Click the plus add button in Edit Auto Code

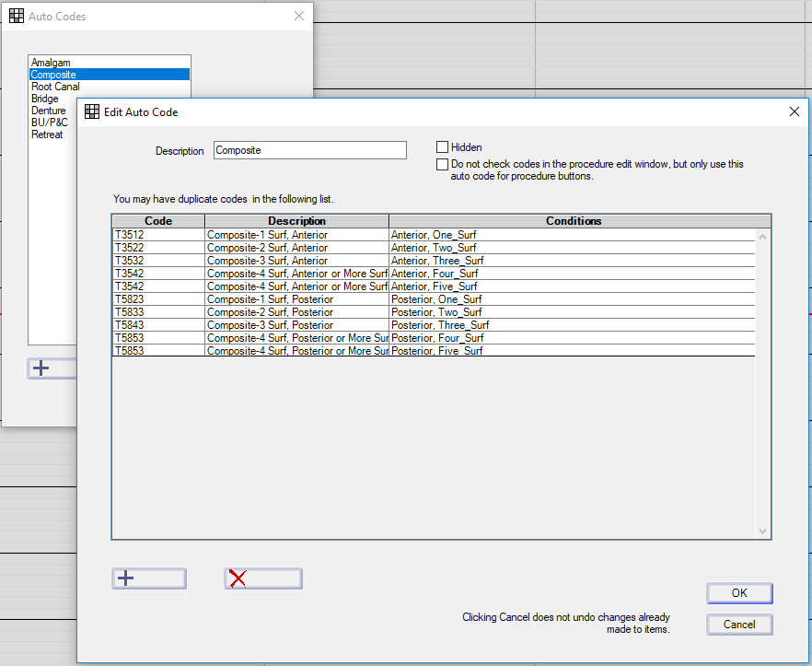point(149,578)
